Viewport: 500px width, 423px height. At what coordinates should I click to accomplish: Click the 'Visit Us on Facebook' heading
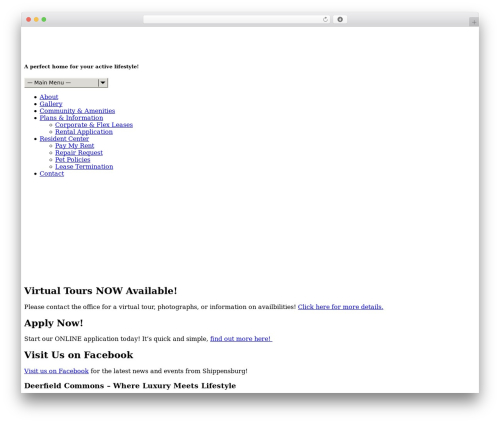click(x=79, y=355)
